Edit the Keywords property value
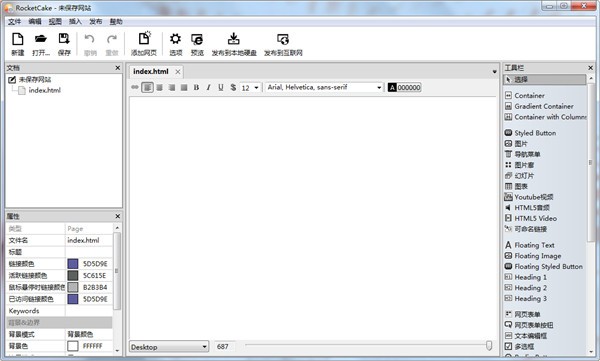 click(x=89, y=311)
